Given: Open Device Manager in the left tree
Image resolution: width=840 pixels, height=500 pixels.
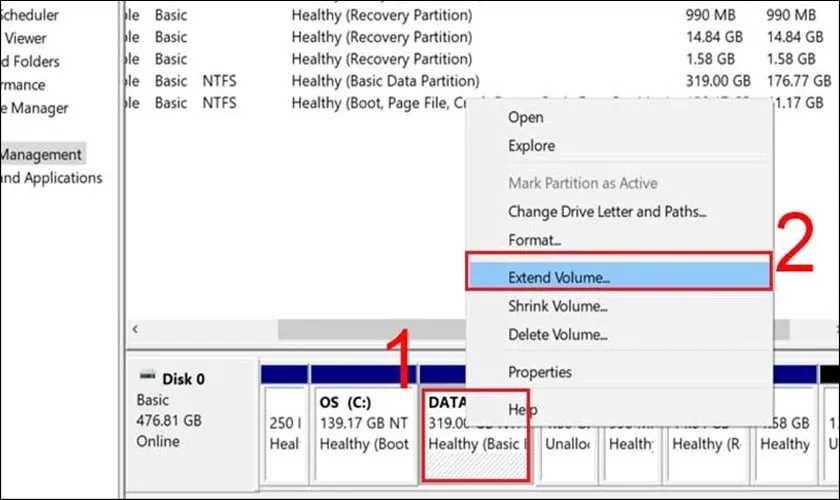Looking at the screenshot, I should [35, 108].
